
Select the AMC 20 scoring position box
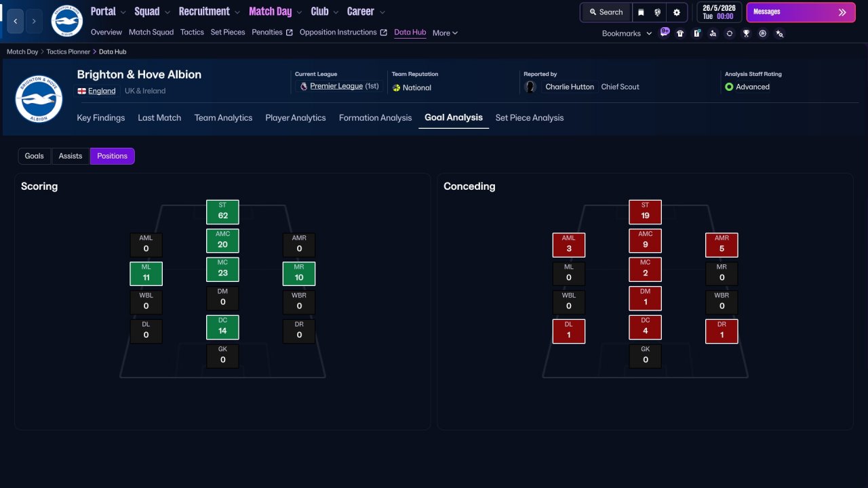click(222, 241)
